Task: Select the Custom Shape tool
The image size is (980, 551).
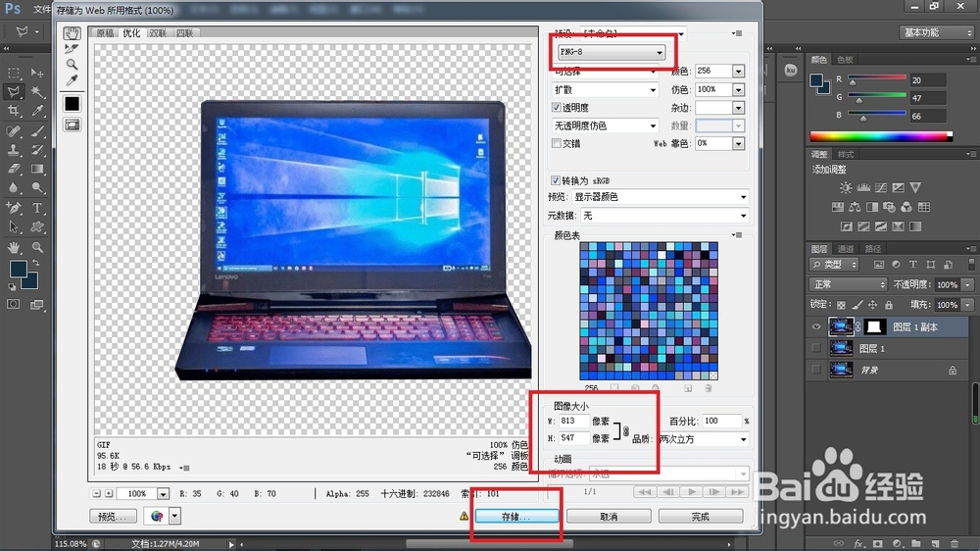Action: click(x=37, y=227)
